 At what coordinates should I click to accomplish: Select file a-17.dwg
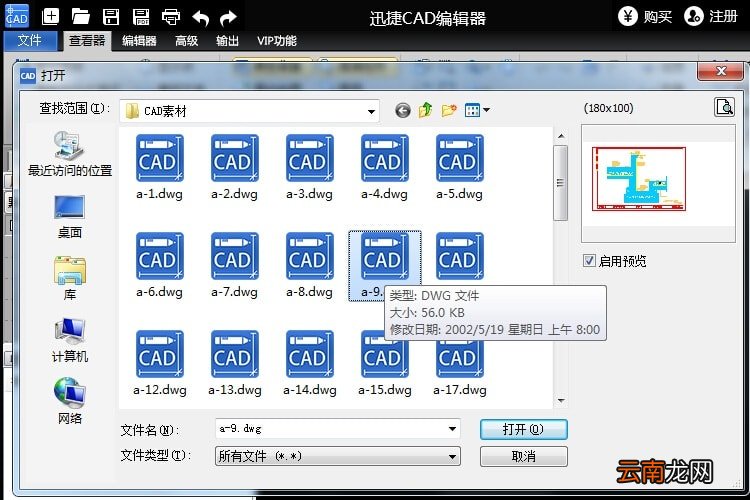[460, 363]
